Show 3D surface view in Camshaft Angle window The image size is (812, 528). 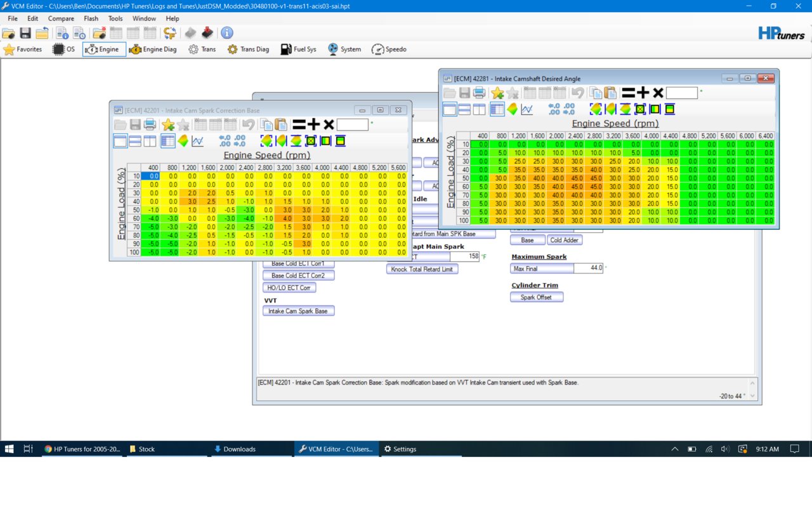(512, 109)
